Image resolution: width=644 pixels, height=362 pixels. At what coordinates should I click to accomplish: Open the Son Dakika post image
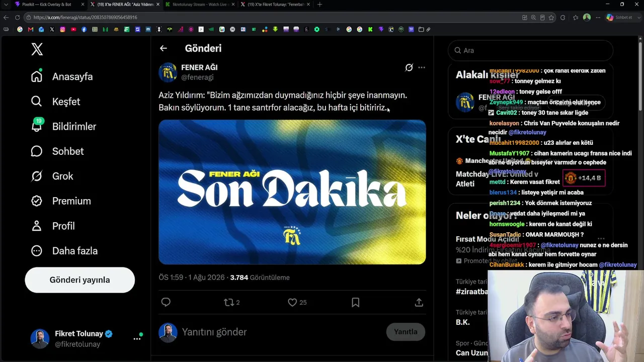tap(292, 192)
